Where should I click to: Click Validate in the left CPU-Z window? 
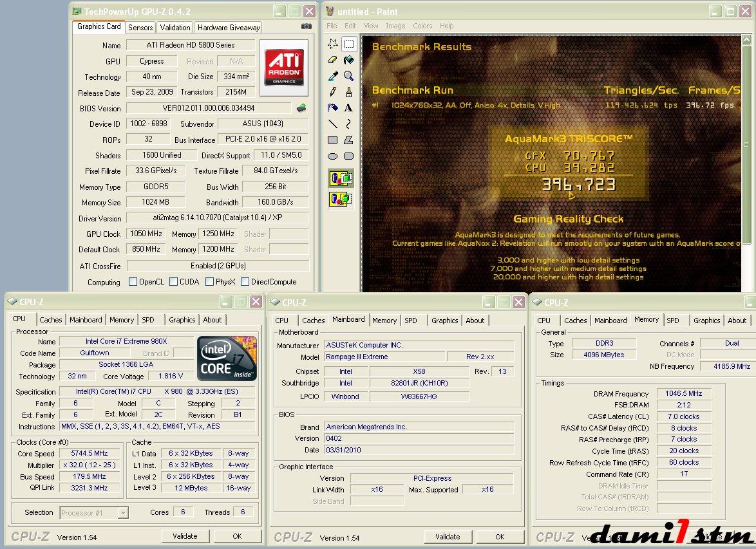coord(185,536)
